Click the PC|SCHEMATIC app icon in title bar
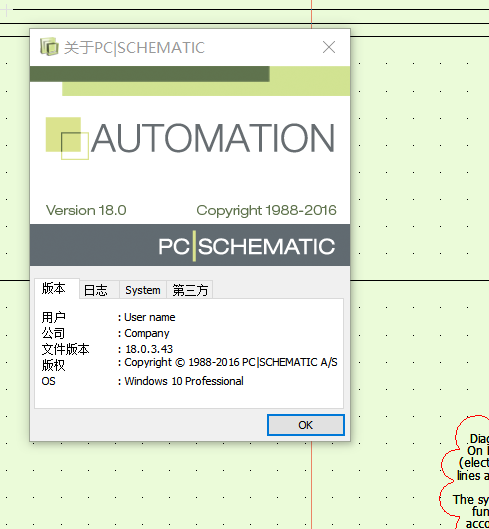 click(49, 47)
